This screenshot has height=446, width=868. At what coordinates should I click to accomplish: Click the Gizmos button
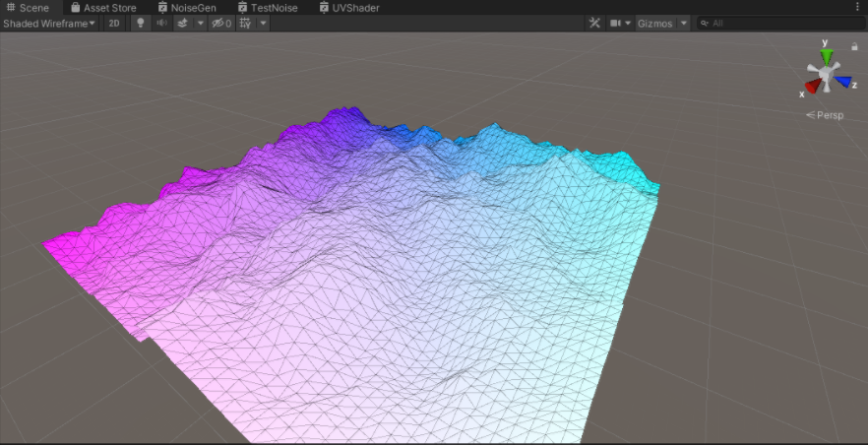654,23
